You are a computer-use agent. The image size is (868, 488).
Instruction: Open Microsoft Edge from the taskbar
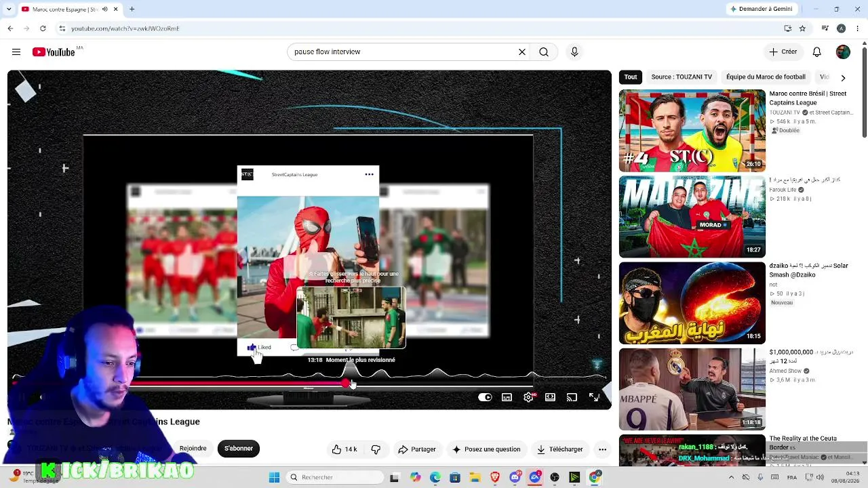pos(435,477)
